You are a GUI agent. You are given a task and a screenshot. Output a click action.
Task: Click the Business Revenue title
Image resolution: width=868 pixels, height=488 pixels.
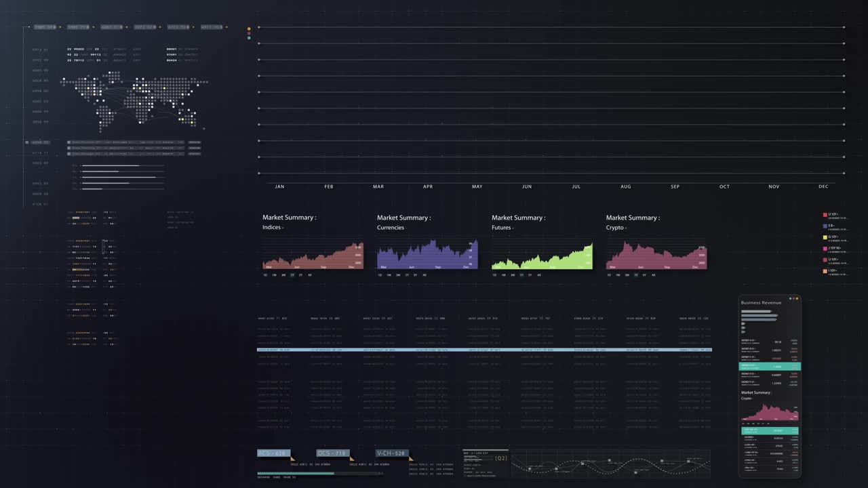tap(761, 302)
